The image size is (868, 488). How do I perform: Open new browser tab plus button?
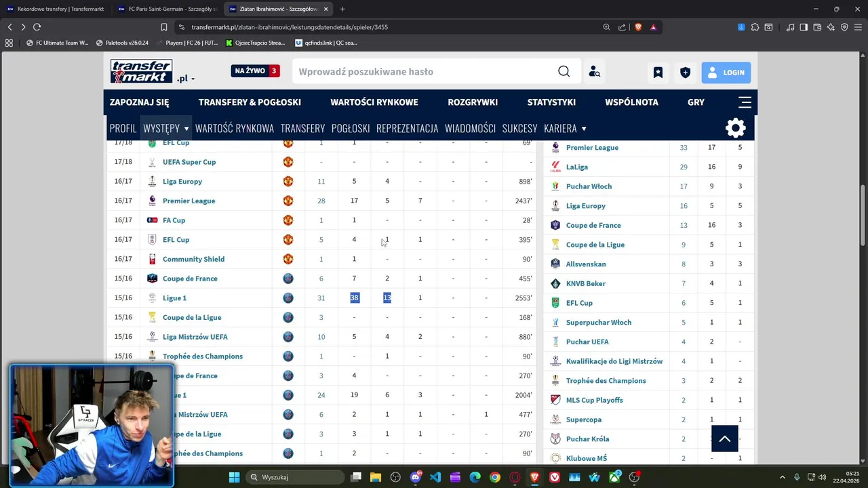342,9
